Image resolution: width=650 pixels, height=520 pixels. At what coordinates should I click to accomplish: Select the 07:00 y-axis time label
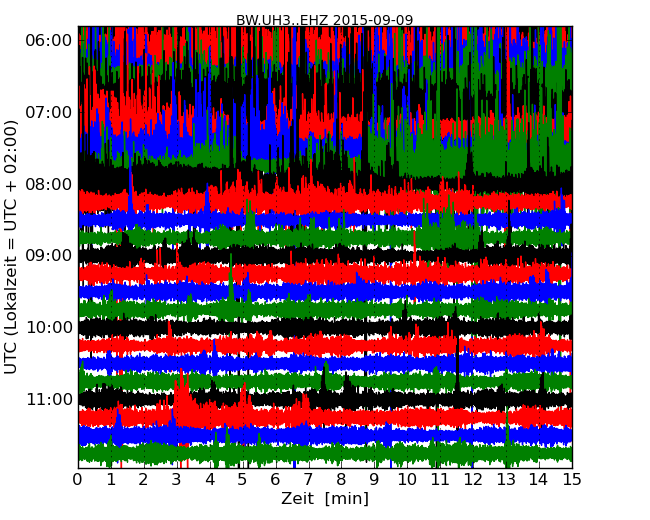[49, 112]
